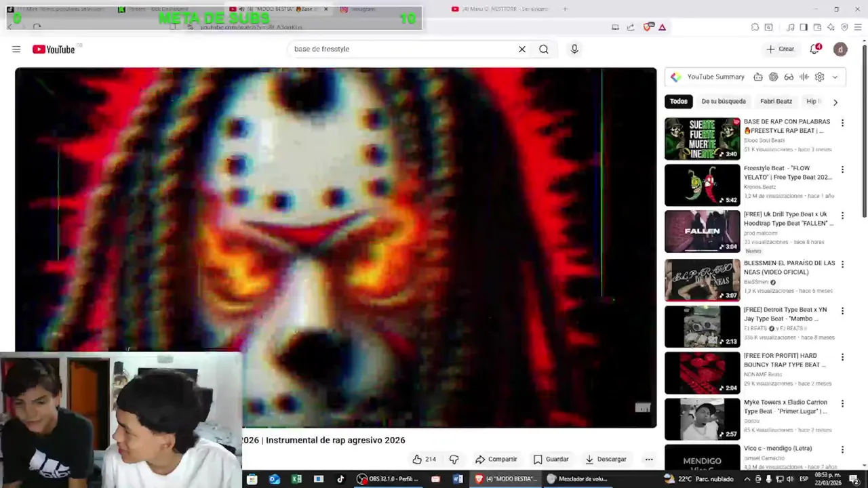Like the video with 214 likes
The height and width of the screenshot is (488, 868).
[425, 459]
